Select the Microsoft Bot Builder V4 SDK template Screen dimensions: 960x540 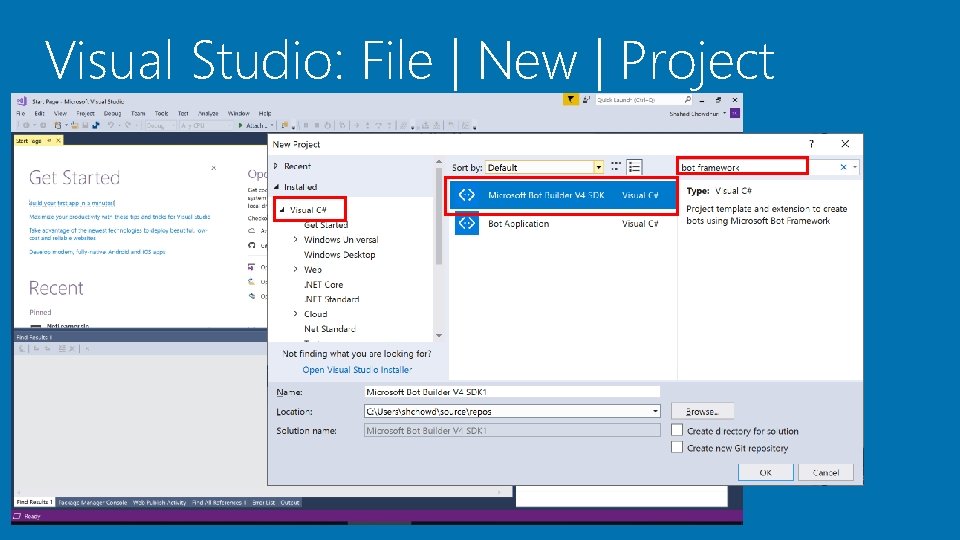pyautogui.click(x=562, y=195)
